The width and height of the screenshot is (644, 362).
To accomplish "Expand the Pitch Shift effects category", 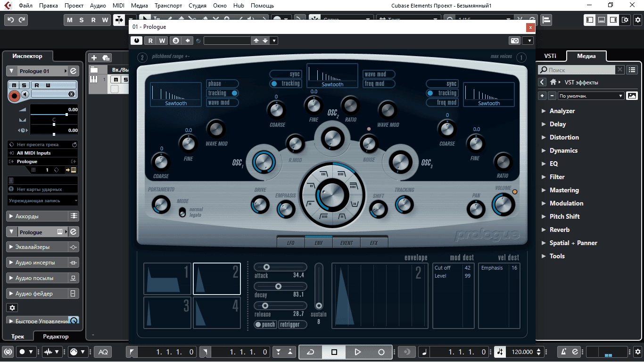I will (x=544, y=217).
